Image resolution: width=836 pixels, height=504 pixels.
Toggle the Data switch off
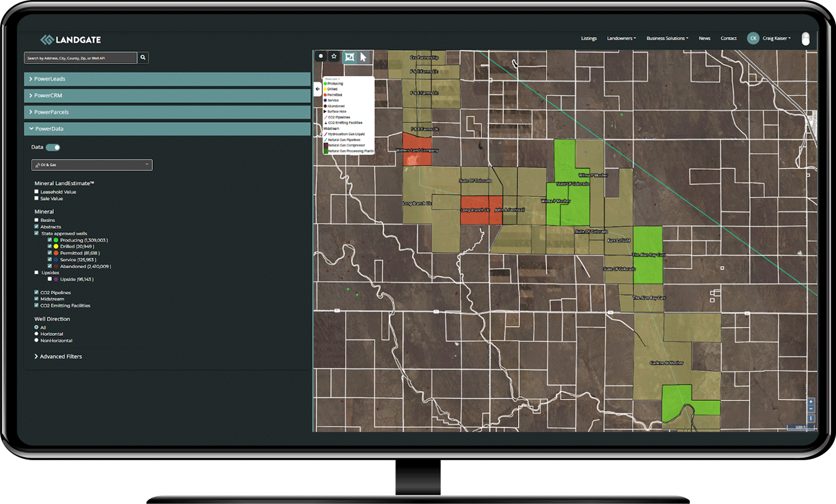tap(53, 147)
